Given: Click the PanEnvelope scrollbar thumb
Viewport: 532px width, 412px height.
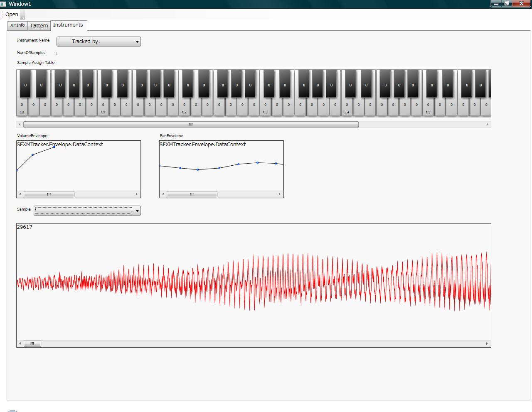Looking at the screenshot, I should [x=192, y=194].
